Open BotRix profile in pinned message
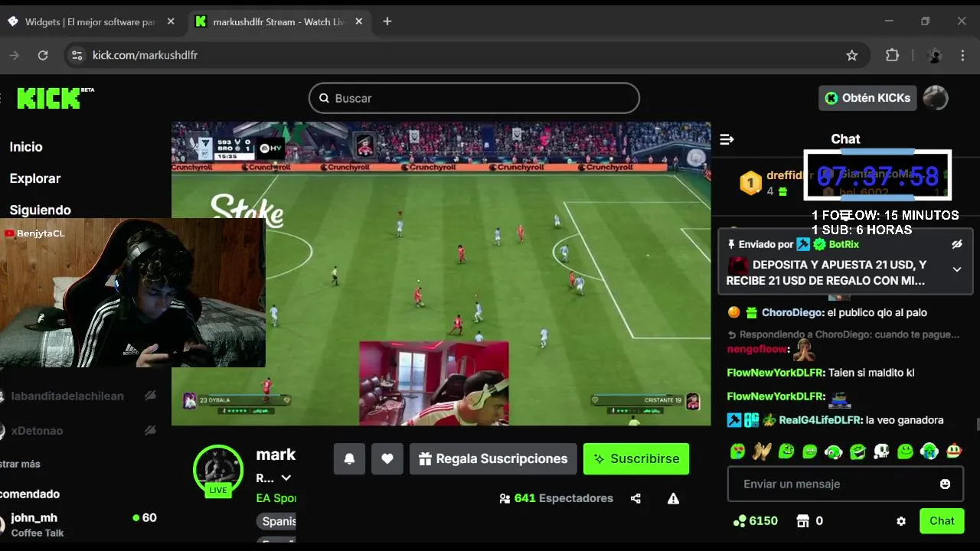This screenshot has height=551, width=980. tap(844, 245)
